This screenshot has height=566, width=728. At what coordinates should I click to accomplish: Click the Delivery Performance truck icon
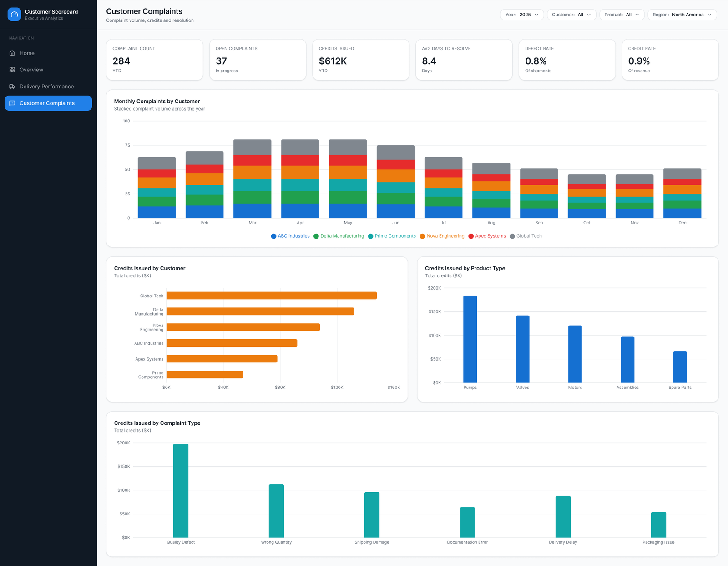[x=12, y=87]
